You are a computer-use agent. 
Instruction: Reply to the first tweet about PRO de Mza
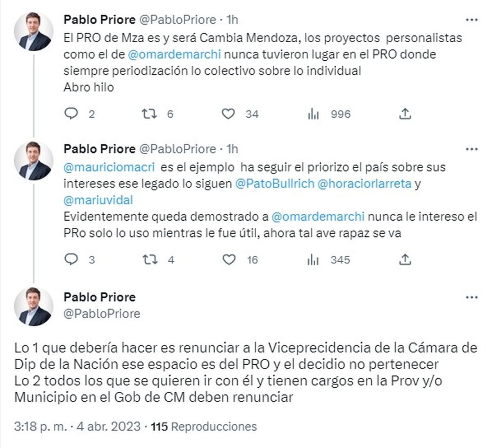tap(71, 114)
